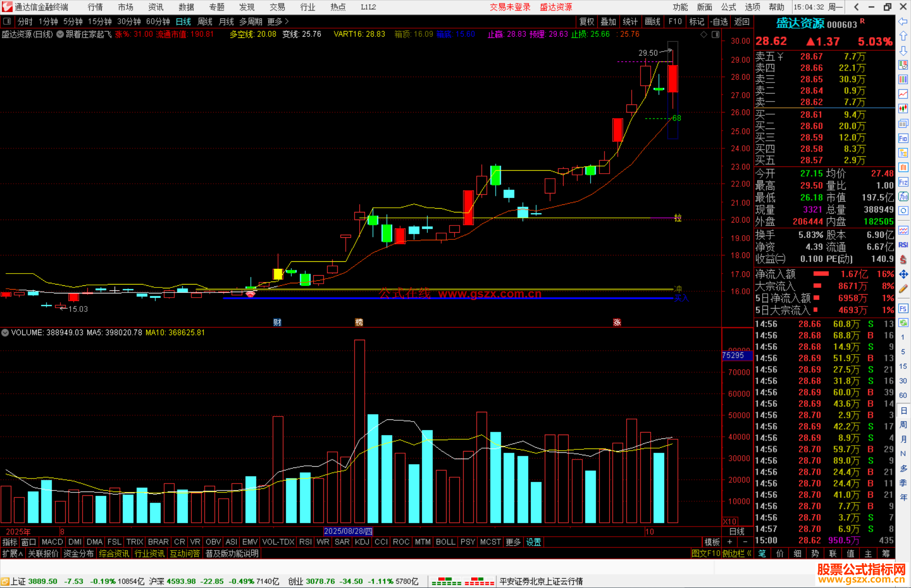The height and width of the screenshot is (588, 911).
Task: Click the back arrow icon in right sidebar
Action: (903, 21)
